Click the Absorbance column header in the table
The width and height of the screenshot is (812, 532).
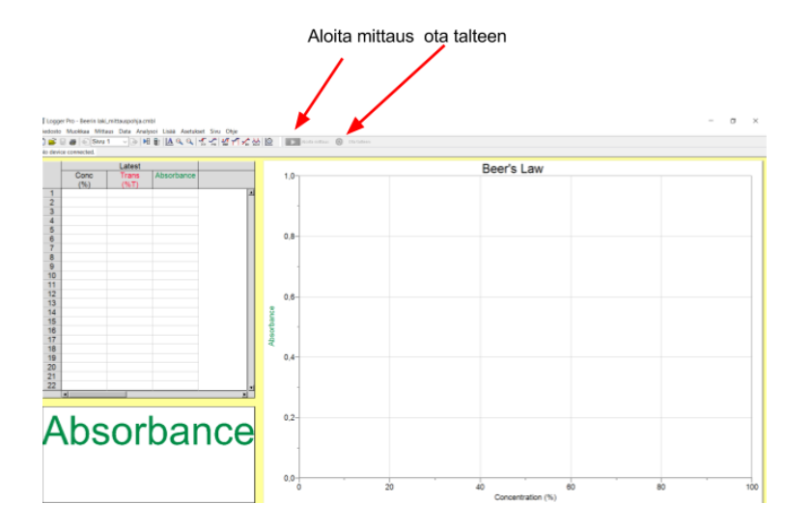[175, 176]
